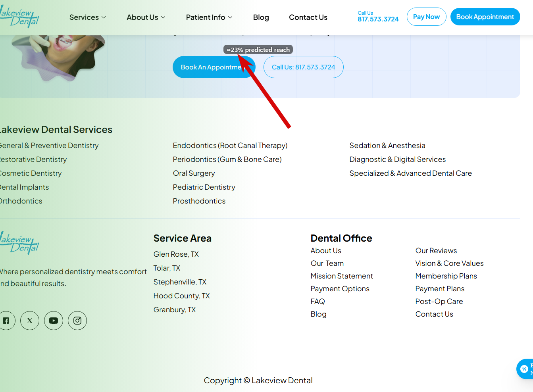Open the Post-Op Care link
Viewport: 533px width, 392px height.
click(439, 302)
